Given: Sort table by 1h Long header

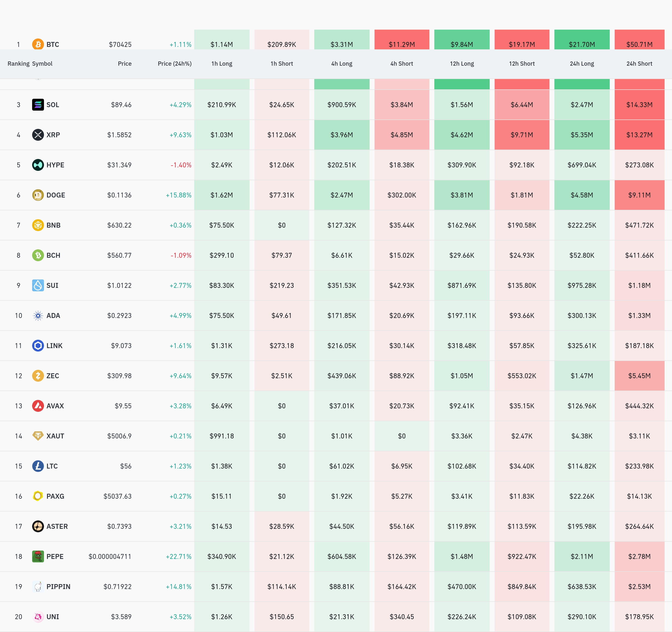Looking at the screenshot, I should (x=222, y=63).
